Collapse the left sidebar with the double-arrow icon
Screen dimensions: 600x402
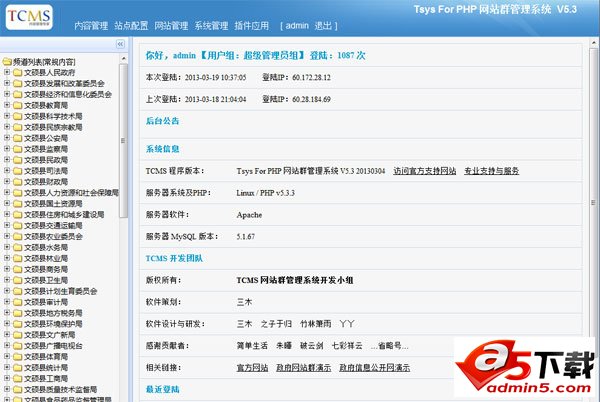120,44
